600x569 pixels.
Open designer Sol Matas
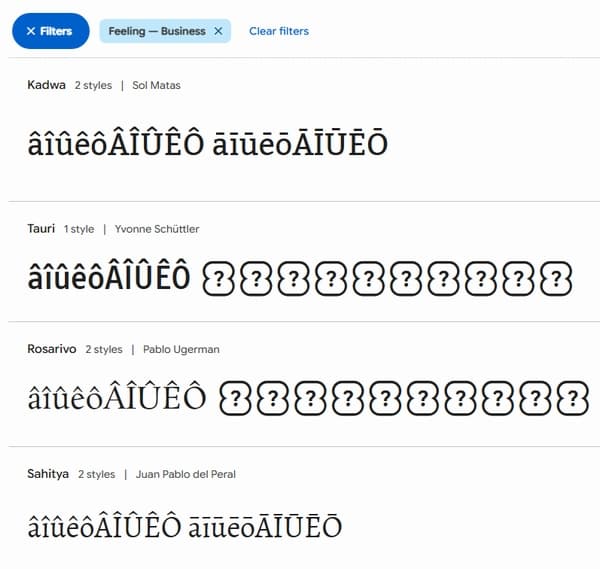coord(156,85)
